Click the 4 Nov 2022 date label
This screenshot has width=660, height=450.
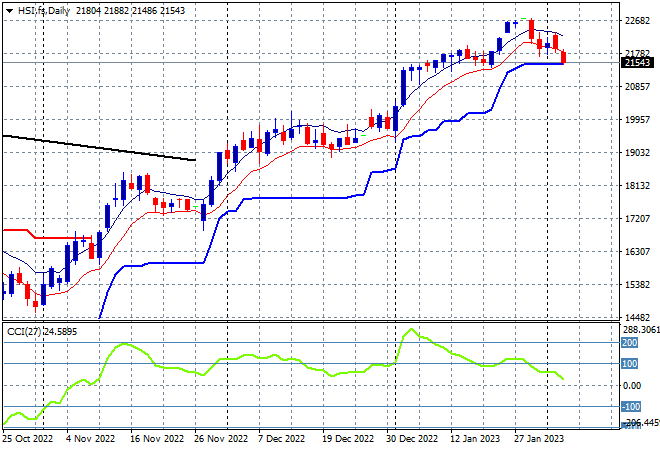[x=90, y=438]
